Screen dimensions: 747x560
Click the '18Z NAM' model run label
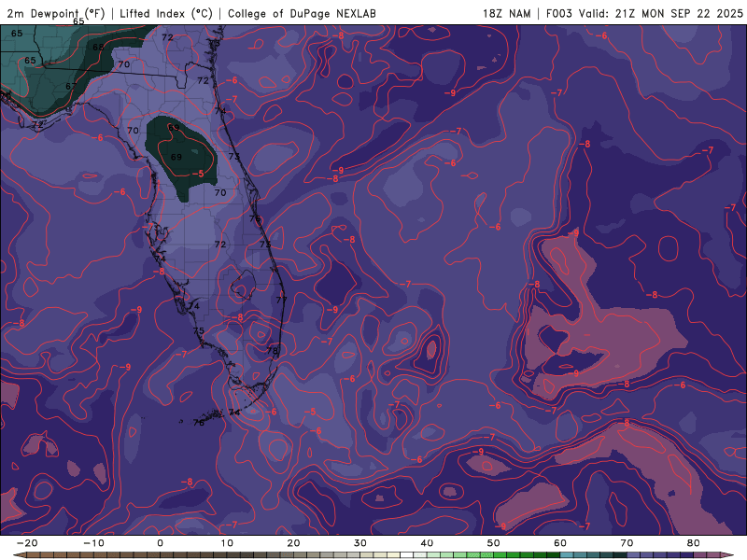click(x=506, y=13)
